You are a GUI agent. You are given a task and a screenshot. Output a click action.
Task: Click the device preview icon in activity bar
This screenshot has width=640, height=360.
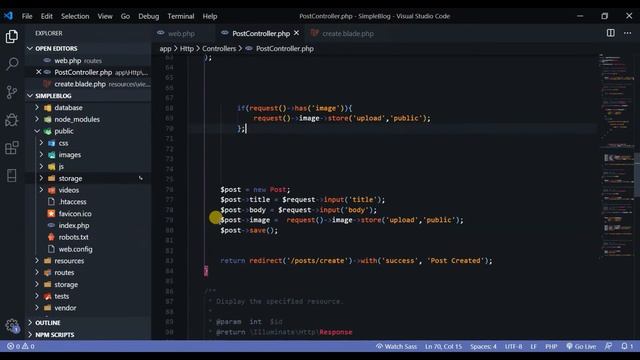[12, 176]
